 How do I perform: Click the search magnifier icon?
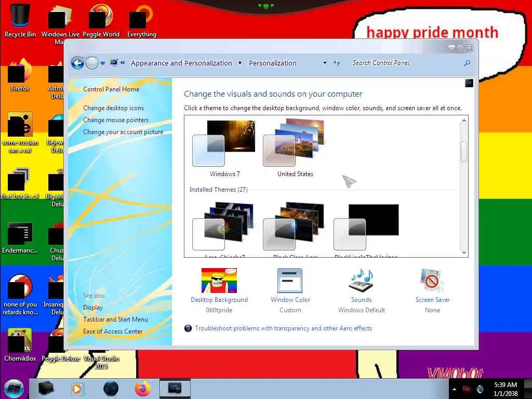pos(467,63)
